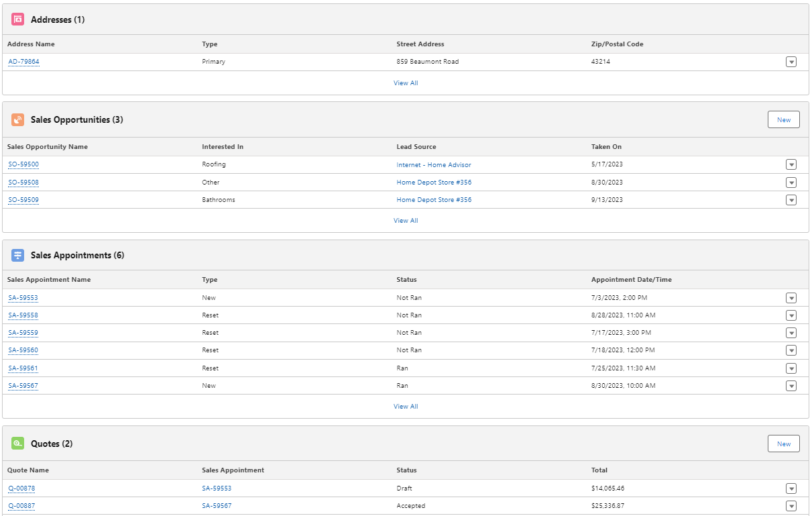This screenshot has height=516, width=812.
Task: Select the 5/17/2023 taken-on date
Action: tap(607, 164)
